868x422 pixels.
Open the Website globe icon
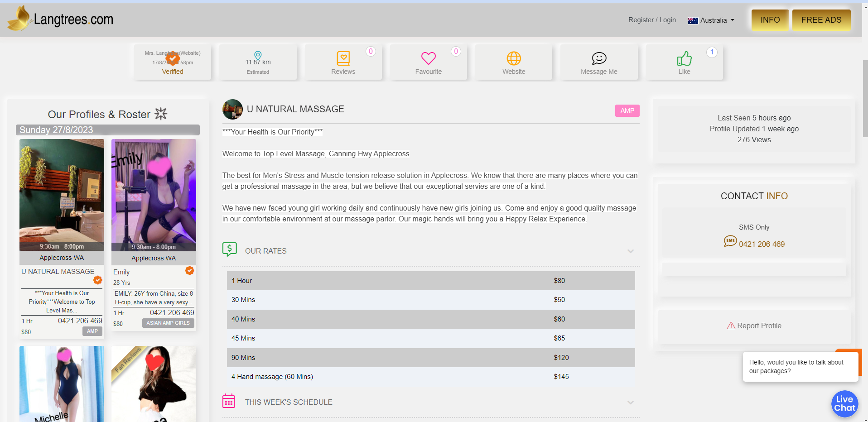(514, 58)
